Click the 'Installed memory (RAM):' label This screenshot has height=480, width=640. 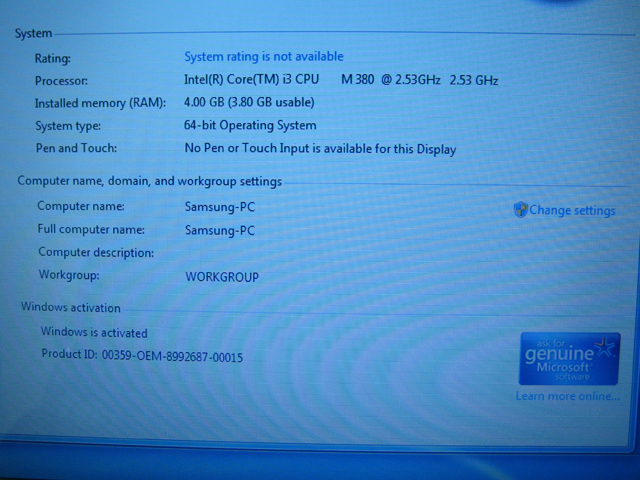click(x=100, y=103)
